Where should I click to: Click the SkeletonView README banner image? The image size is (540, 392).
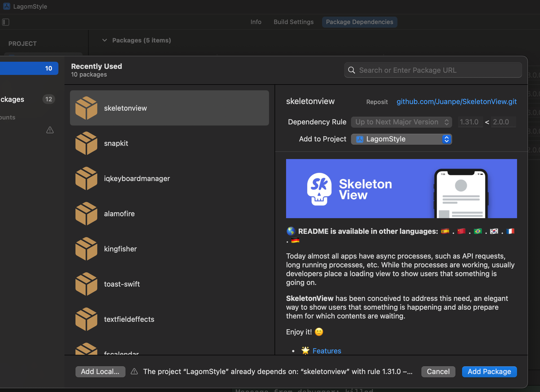(x=401, y=188)
